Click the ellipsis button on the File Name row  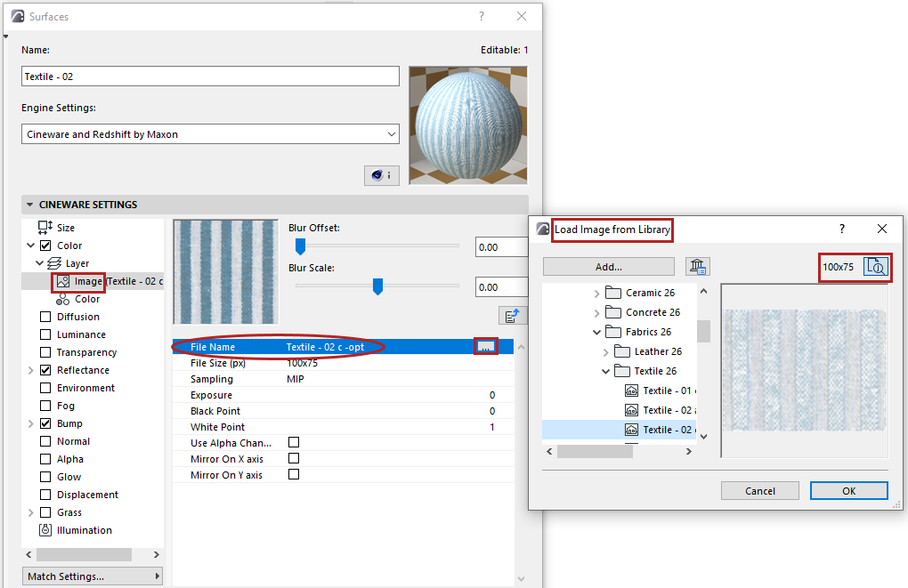[x=486, y=346]
